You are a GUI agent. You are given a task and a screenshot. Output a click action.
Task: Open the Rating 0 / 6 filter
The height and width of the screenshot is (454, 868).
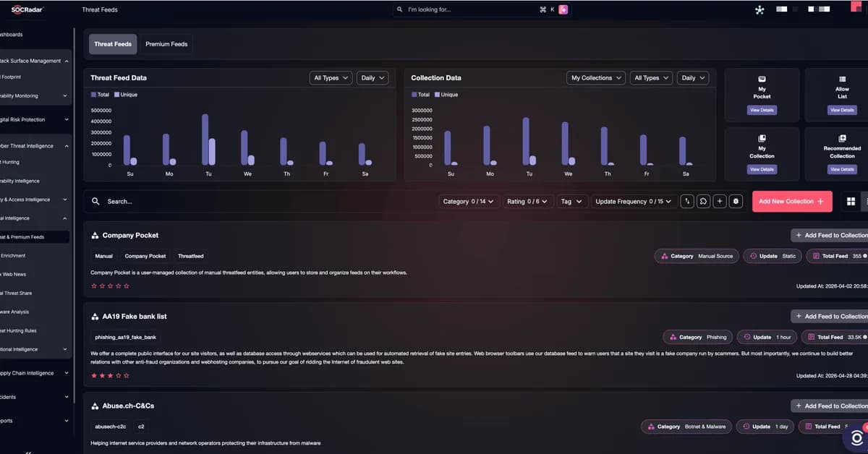pos(528,202)
